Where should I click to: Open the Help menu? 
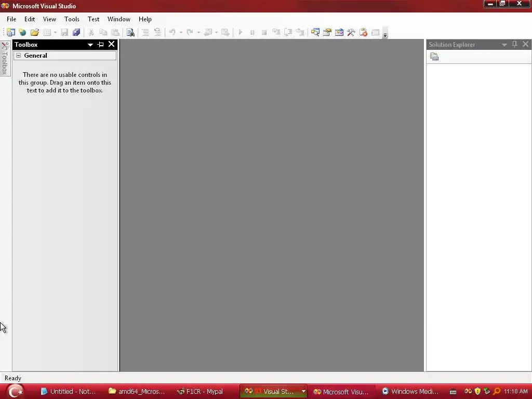click(145, 19)
